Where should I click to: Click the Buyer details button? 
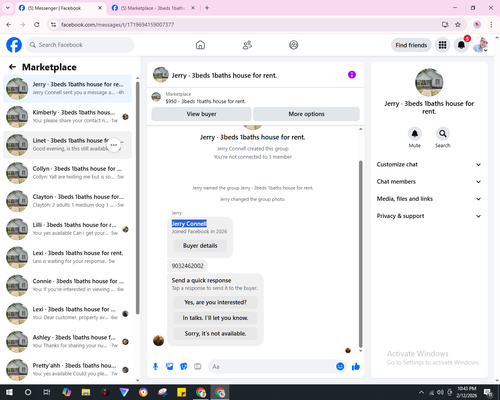(x=200, y=246)
